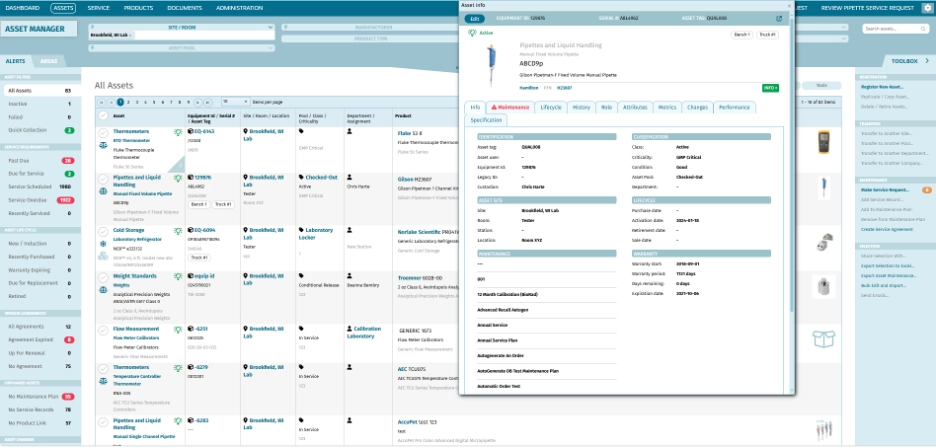Image resolution: width=936 pixels, height=448 pixels.
Task: Switch to the Maintenance tab in Asset Info
Action: click(x=510, y=106)
